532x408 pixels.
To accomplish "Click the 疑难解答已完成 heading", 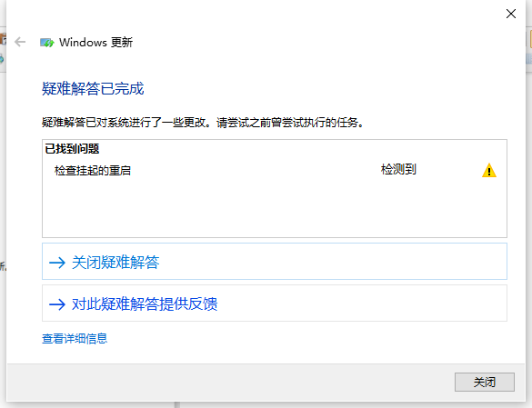I will 93,89.
